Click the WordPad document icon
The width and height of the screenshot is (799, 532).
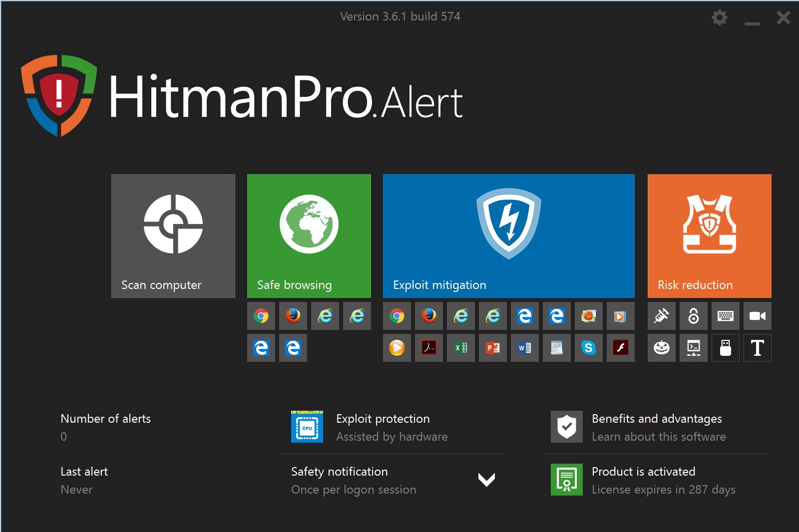(557, 348)
